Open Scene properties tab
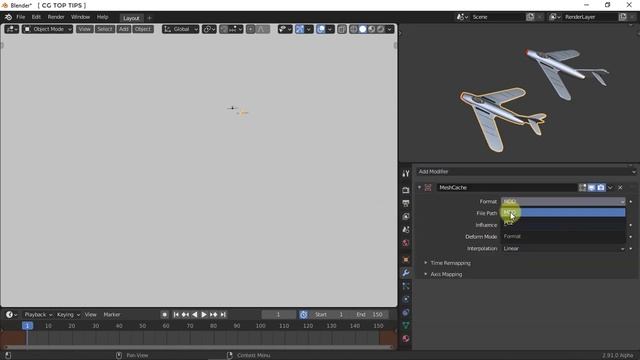640x360 pixels. [x=406, y=230]
